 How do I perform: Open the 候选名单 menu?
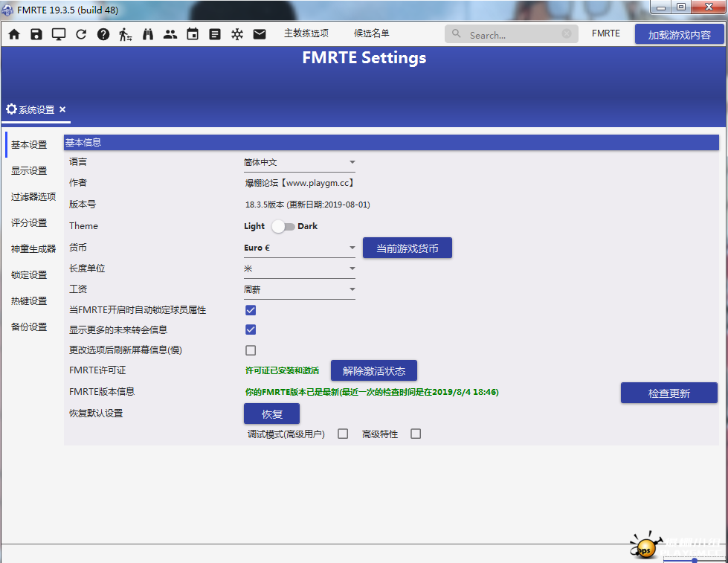pyautogui.click(x=371, y=33)
